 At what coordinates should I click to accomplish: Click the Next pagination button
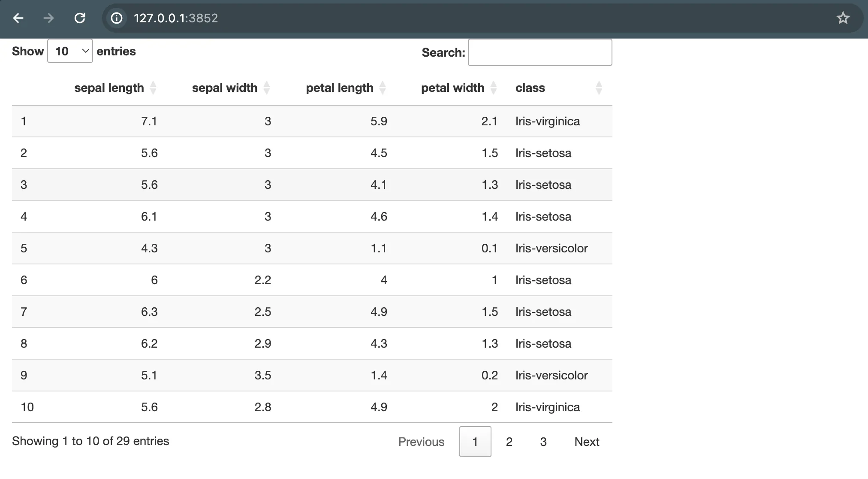587,442
